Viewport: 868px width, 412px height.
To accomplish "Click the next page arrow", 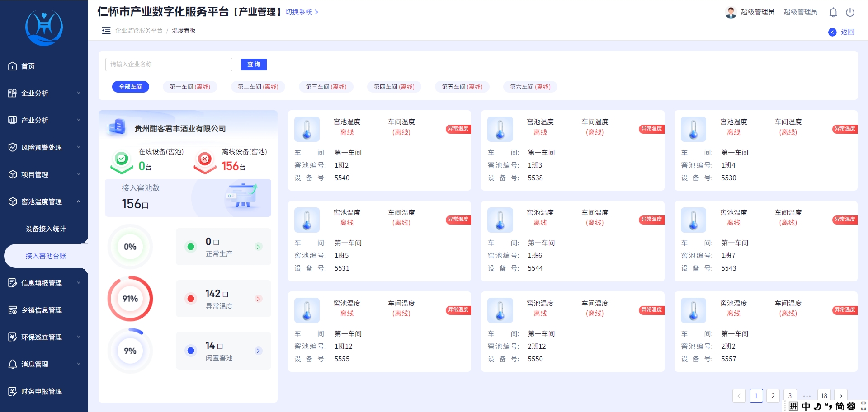I will point(841,396).
